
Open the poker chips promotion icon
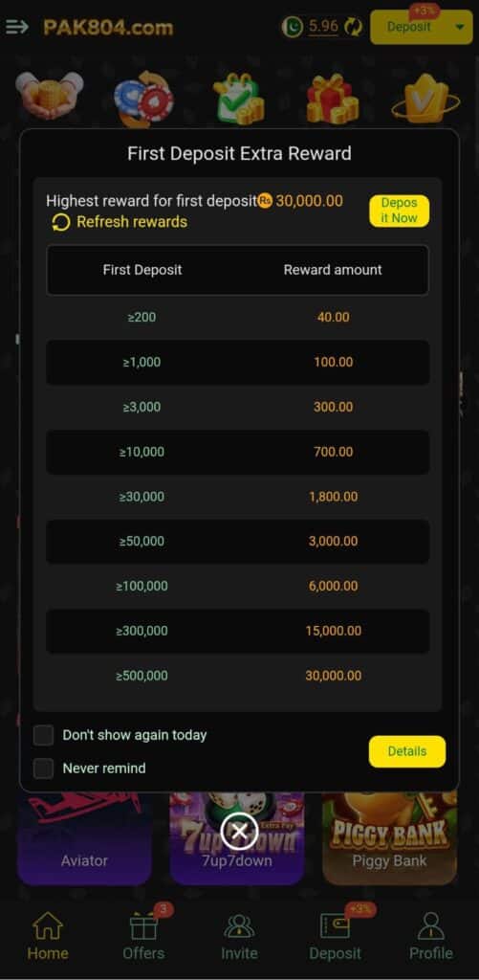coord(143,99)
